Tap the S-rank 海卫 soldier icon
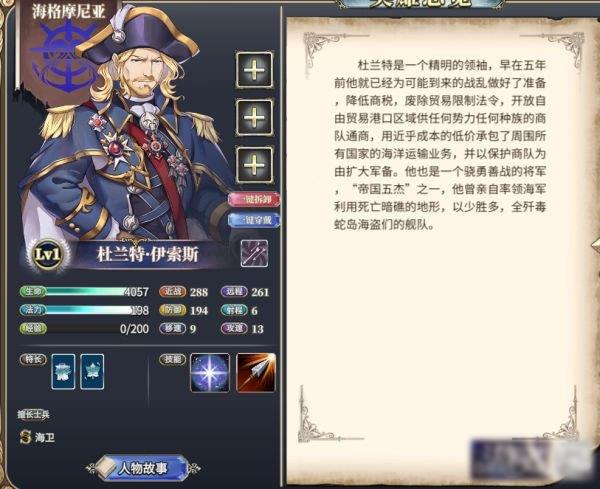 coord(26,437)
